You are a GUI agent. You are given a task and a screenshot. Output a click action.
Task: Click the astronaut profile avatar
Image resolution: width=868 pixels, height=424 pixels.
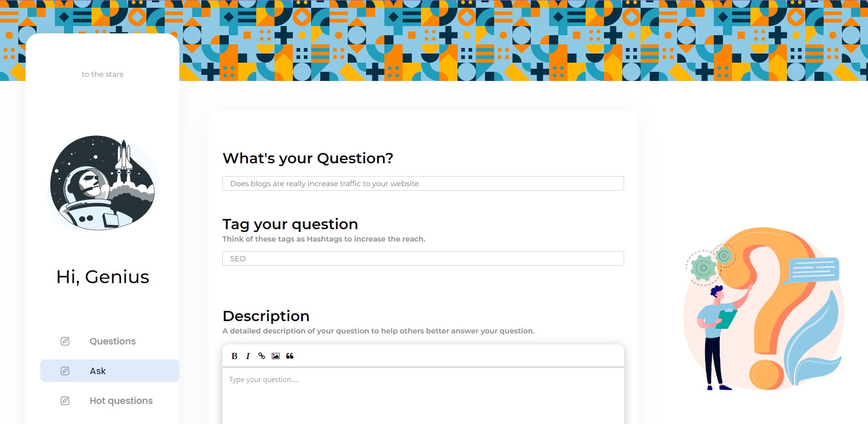(x=102, y=183)
